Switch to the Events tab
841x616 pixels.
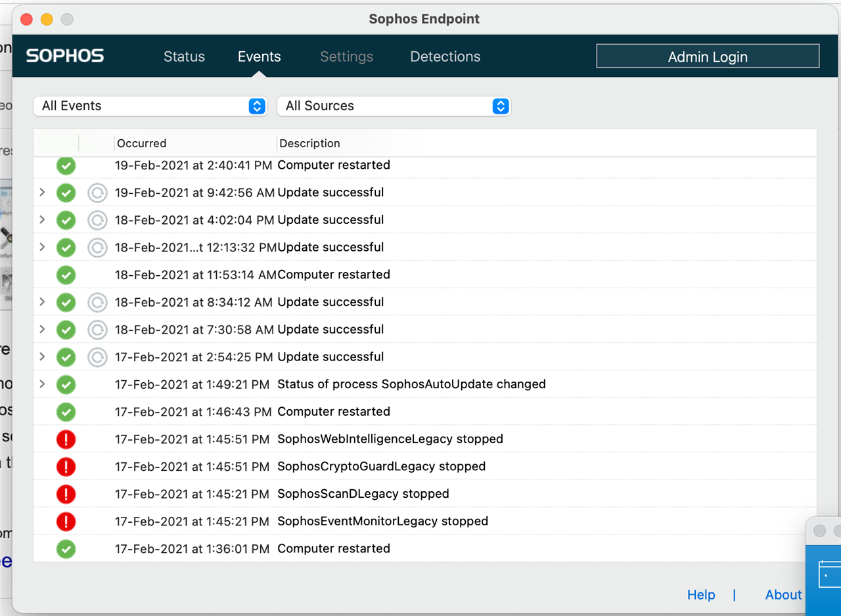pyautogui.click(x=260, y=56)
